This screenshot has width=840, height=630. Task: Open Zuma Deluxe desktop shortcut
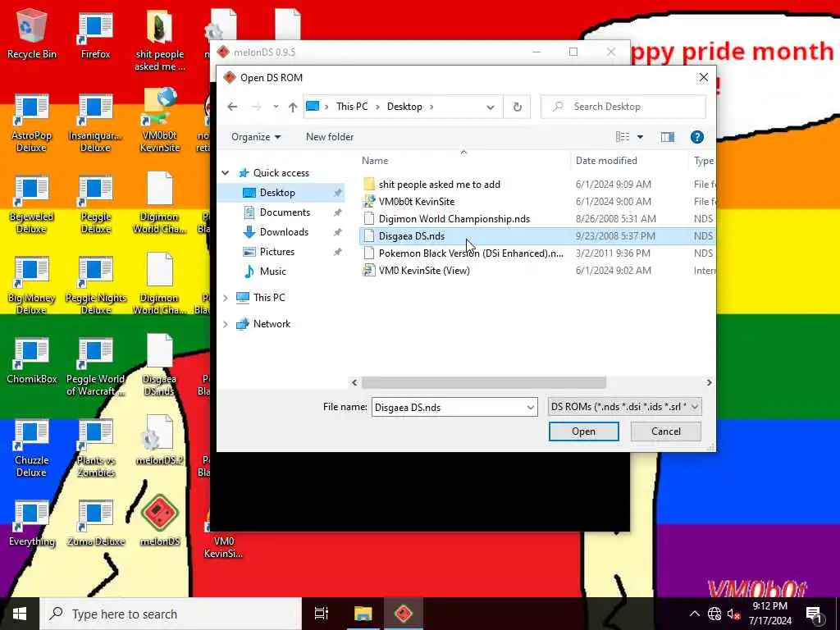coord(95,524)
